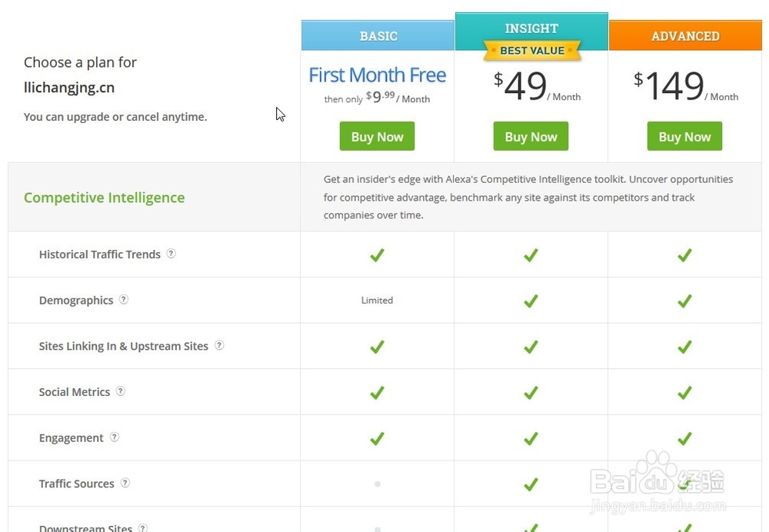Image resolution: width=769 pixels, height=532 pixels.
Task: Select the Basic plan header tab
Action: pos(378,36)
